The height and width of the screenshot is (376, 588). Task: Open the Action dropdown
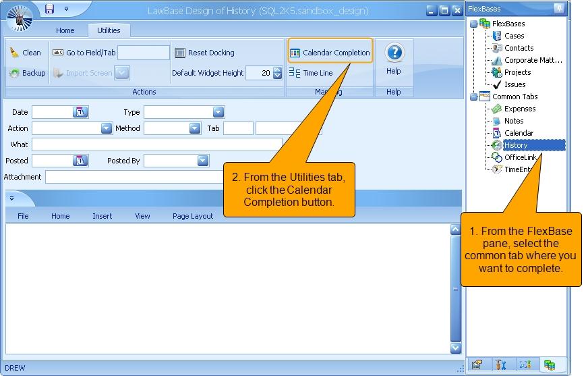pos(107,128)
